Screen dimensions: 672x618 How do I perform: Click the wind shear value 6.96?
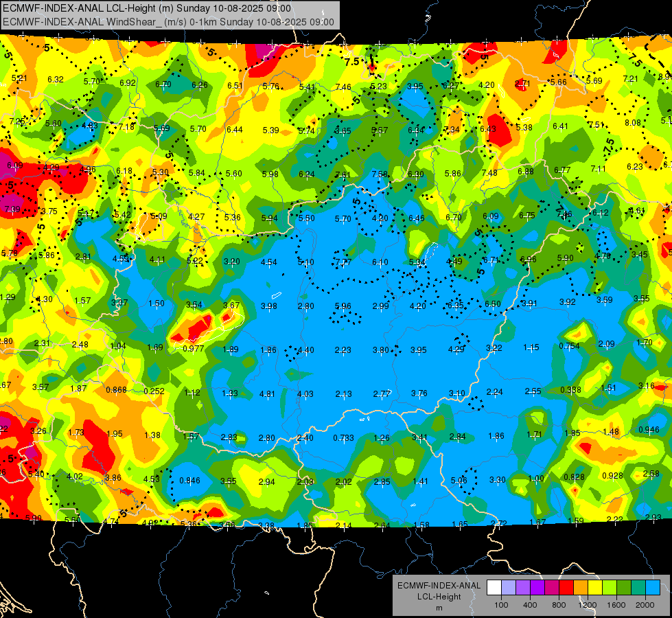point(528,259)
